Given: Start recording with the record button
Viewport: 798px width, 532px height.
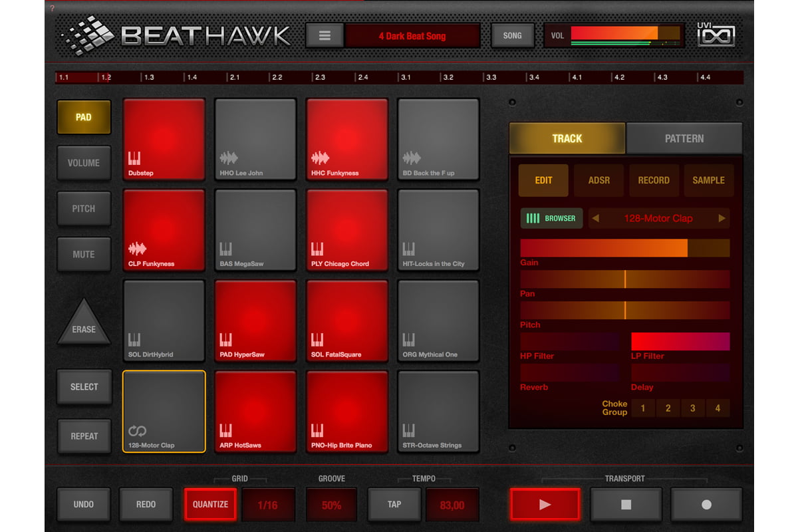Looking at the screenshot, I should click(706, 505).
